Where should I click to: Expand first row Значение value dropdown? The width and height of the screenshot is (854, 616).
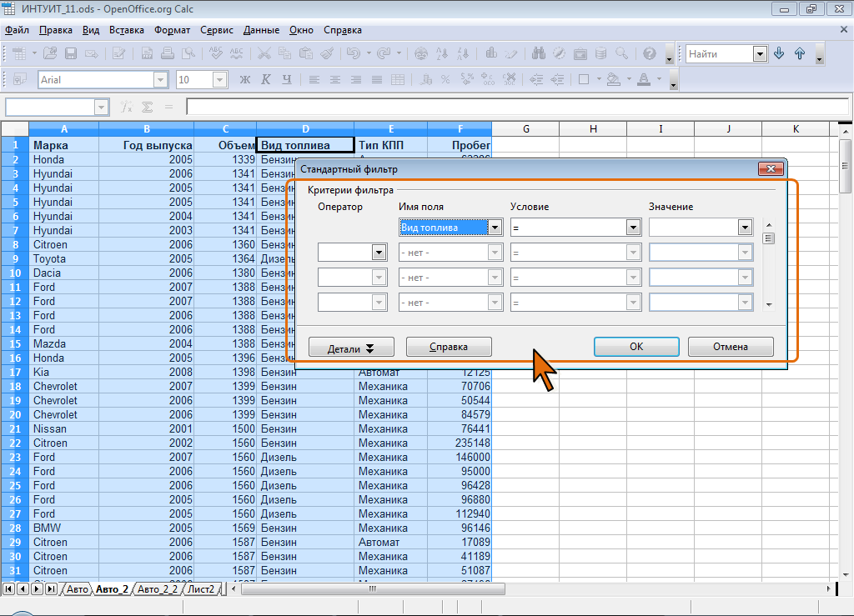click(x=745, y=228)
